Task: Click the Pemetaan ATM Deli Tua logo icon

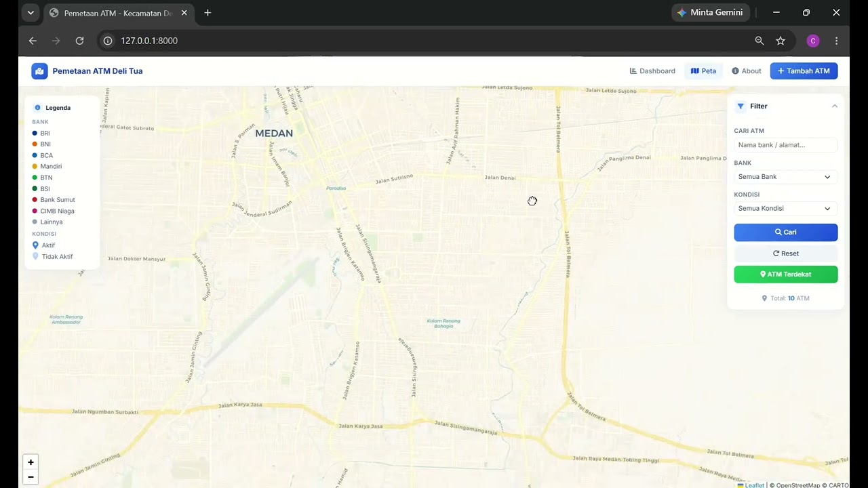Action: coord(39,71)
